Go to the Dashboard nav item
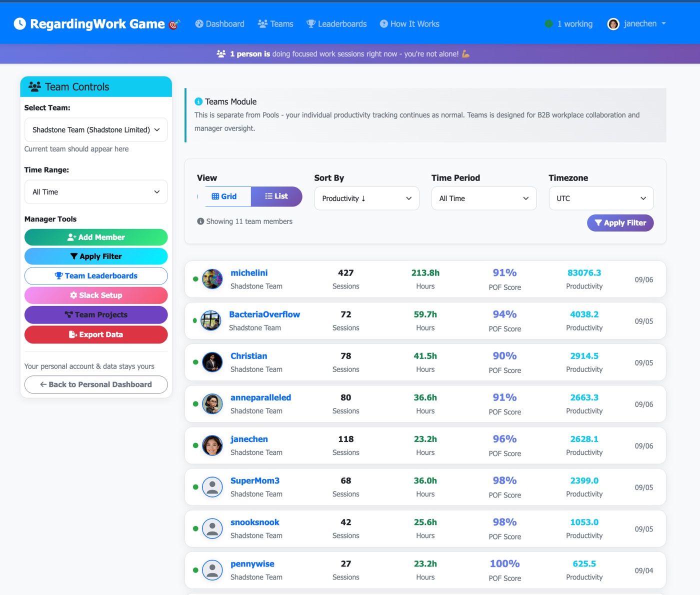Image resolution: width=700 pixels, height=595 pixels. [219, 24]
